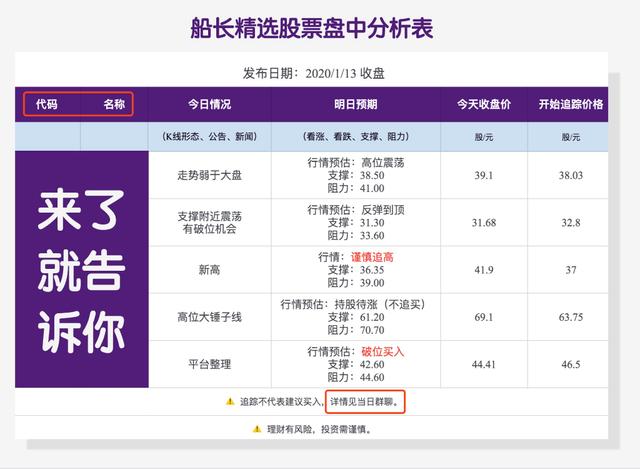Image resolution: width=640 pixels, height=469 pixels.
Task: Select closing price 69.1
Action: coord(484,317)
